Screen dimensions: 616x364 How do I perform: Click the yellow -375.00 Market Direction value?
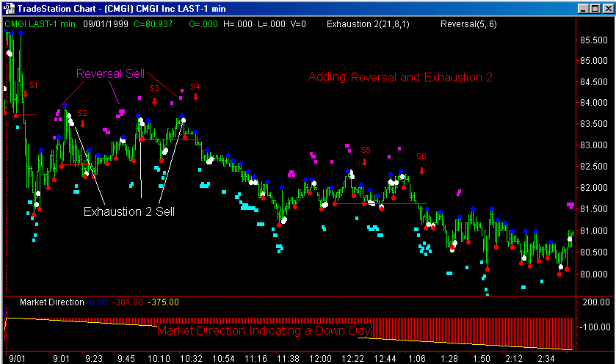[163, 302]
